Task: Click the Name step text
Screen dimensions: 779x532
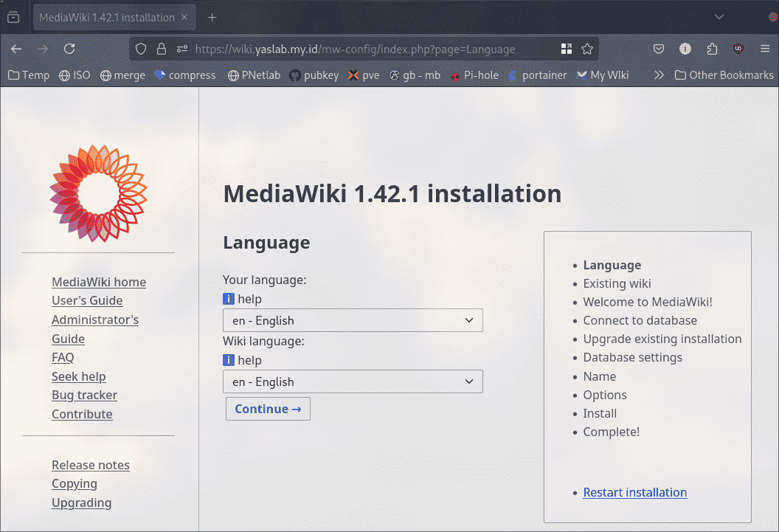Action: point(600,376)
